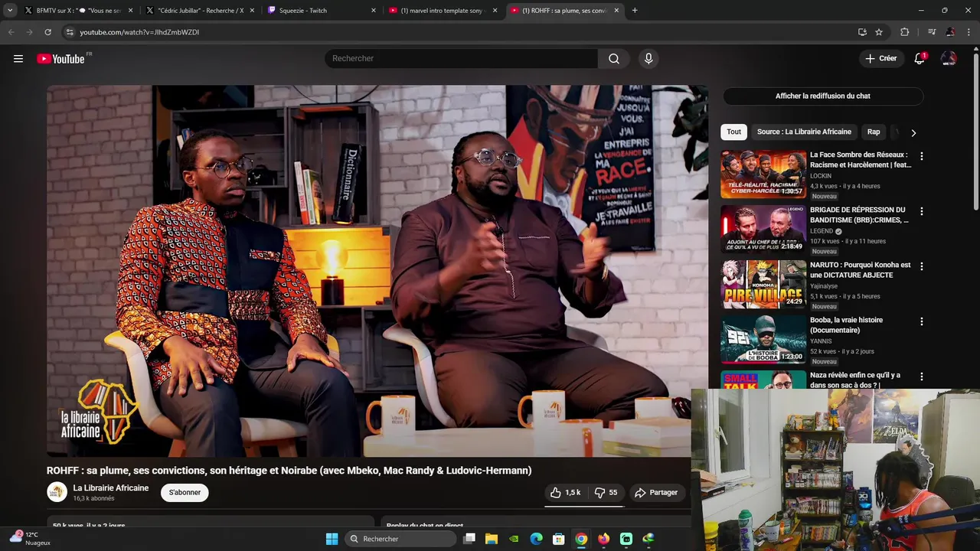Click the Yajinalyse channel name
This screenshot has width=980, height=551.
tap(824, 286)
